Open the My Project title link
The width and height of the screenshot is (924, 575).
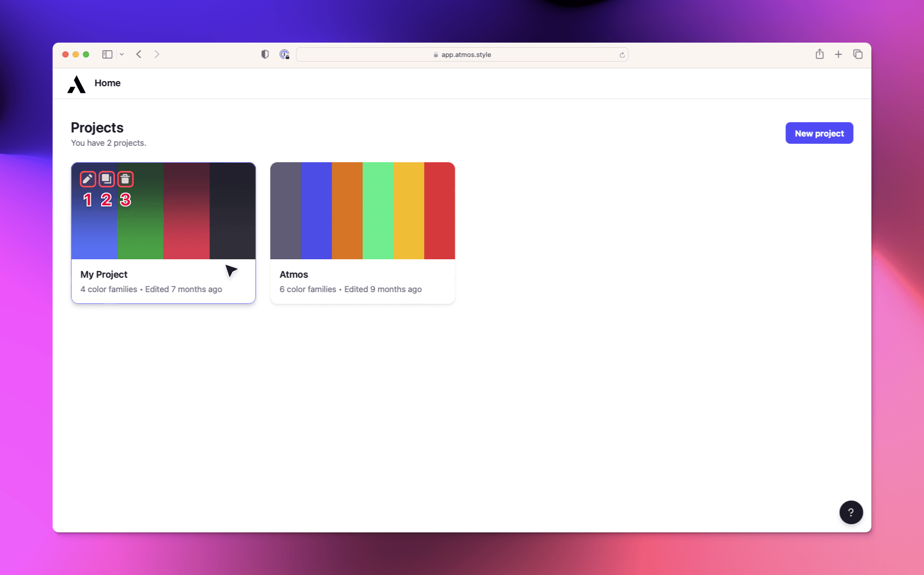click(104, 275)
